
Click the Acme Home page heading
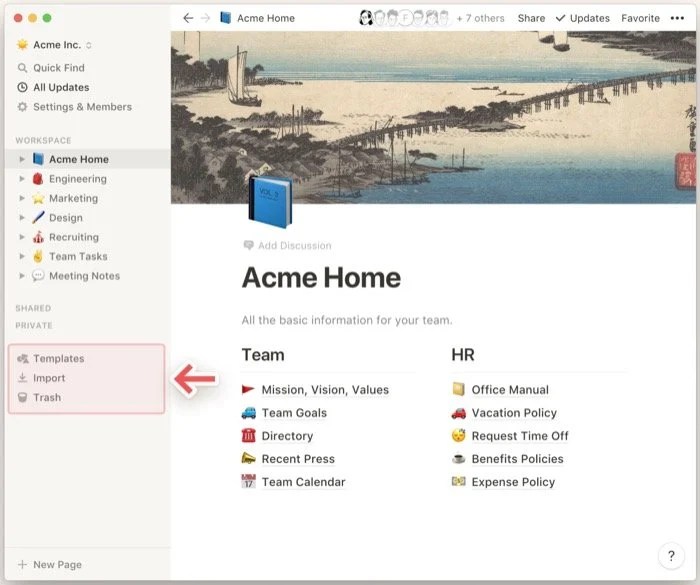(x=321, y=278)
